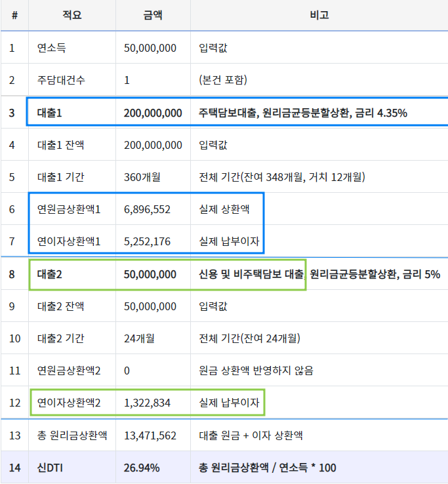Select the 총 원리금상환액 label
This screenshot has height=484, width=448.
(72, 435)
